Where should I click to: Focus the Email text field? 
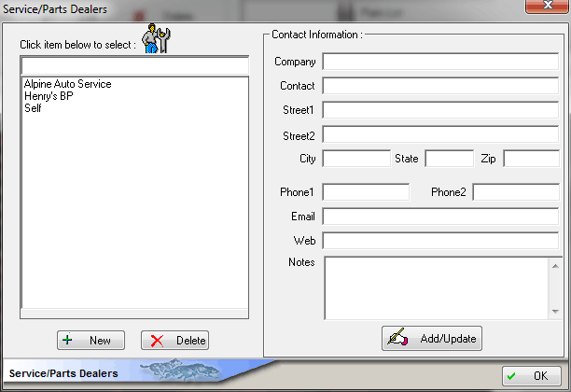click(x=440, y=217)
